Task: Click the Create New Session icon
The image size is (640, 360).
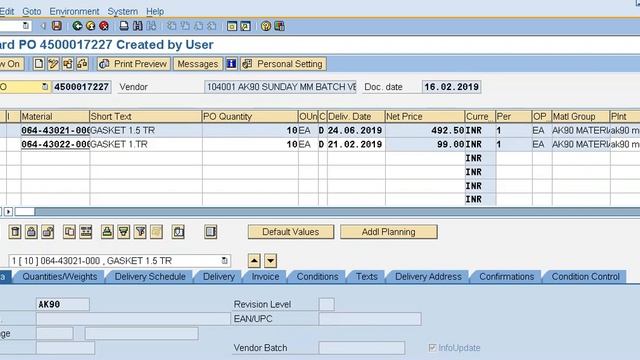Action: pos(232,26)
